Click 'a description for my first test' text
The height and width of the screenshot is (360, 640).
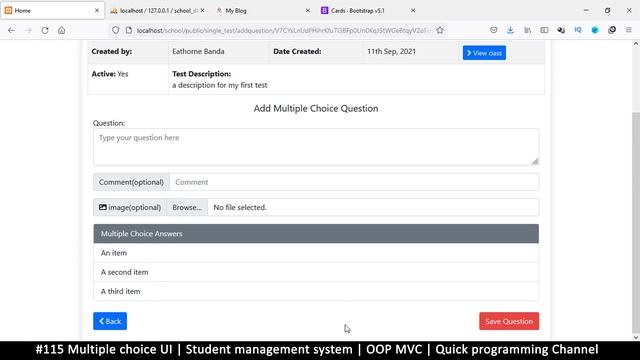pyautogui.click(x=220, y=85)
